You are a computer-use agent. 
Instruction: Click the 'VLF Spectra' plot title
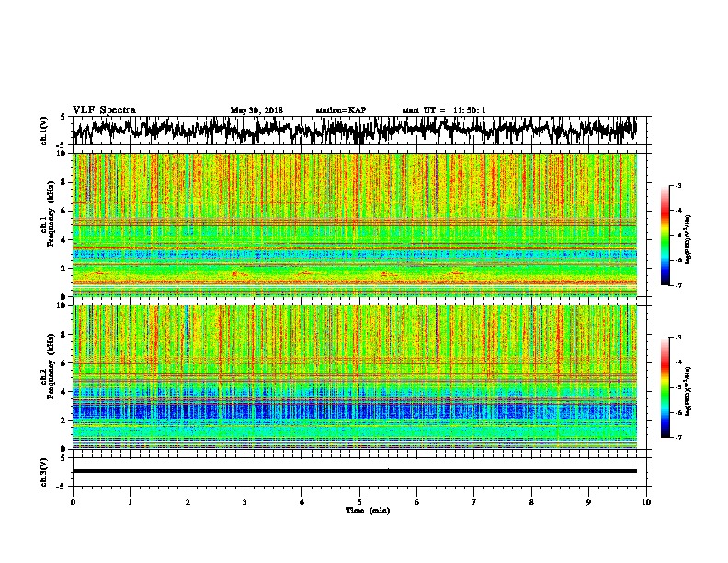tap(104, 110)
